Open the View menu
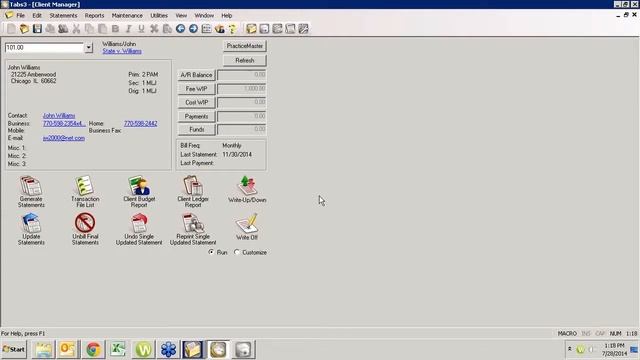The image size is (640, 360). [181, 16]
